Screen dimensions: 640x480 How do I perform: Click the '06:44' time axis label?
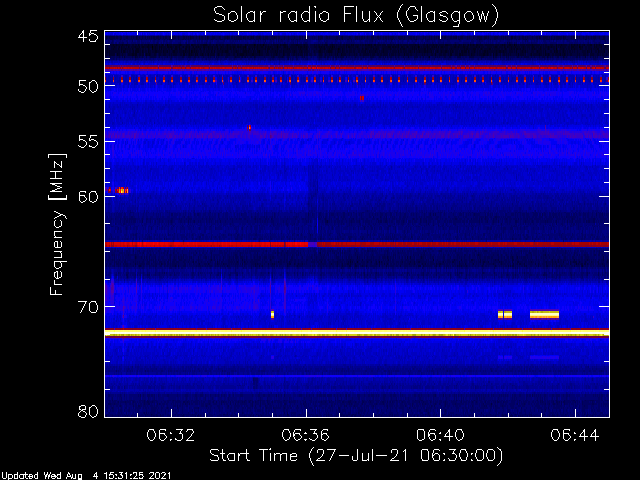point(575,435)
